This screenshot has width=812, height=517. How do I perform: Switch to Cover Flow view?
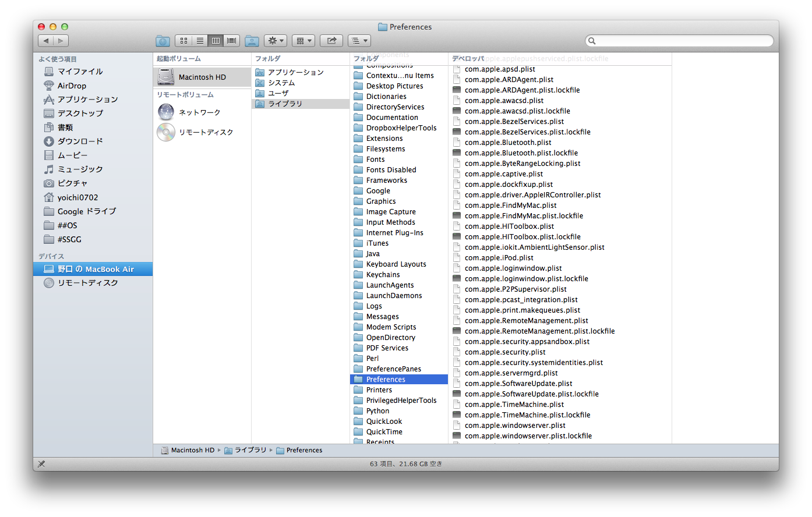pyautogui.click(x=232, y=41)
